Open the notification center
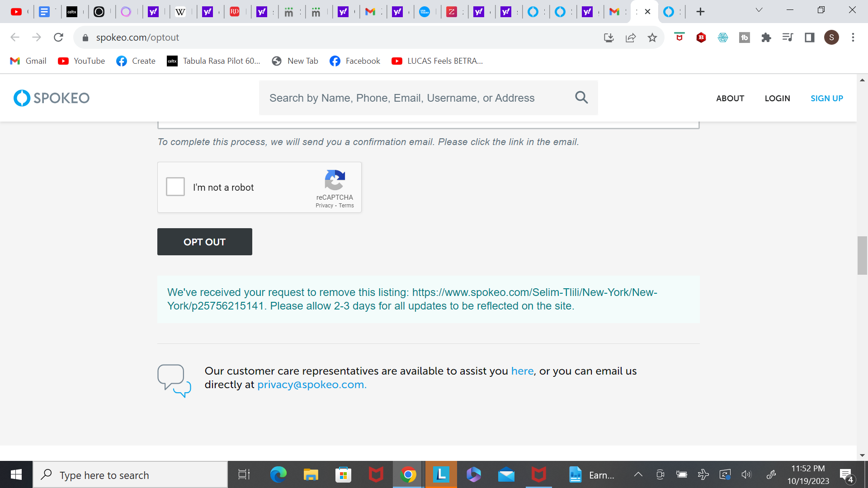This screenshot has width=868, height=488. 847,475
